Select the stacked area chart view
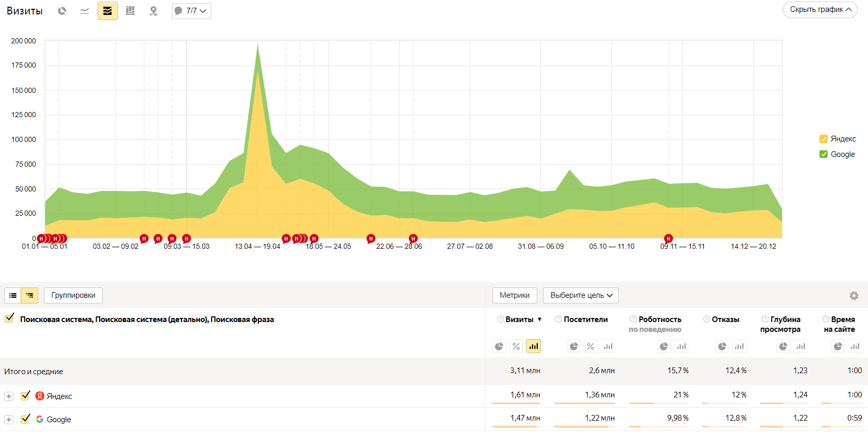The width and height of the screenshot is (868, 432). pos(107,11)
